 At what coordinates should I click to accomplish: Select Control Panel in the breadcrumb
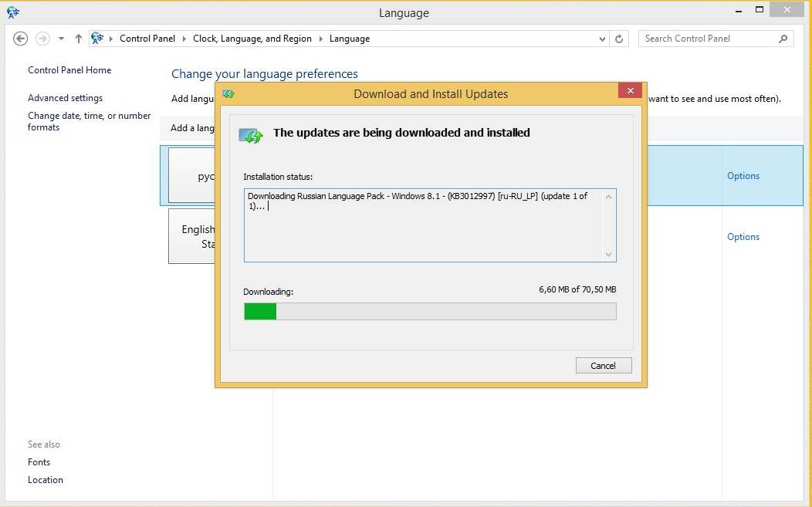click(147, 39)
